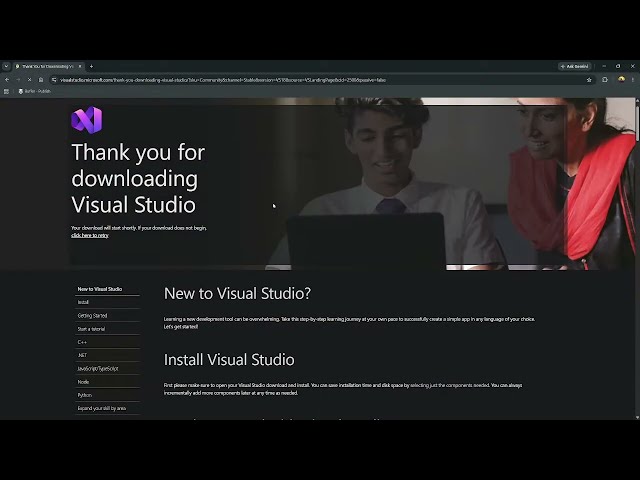The height and width of the screenshot is (480, 640).
Task: Restore down the browser window
Action: click(x=618, y=66)
